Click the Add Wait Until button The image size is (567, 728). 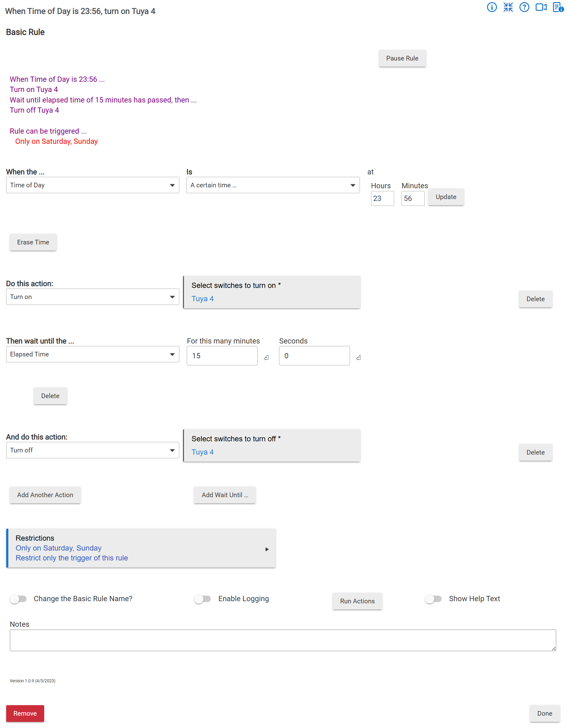225,495
